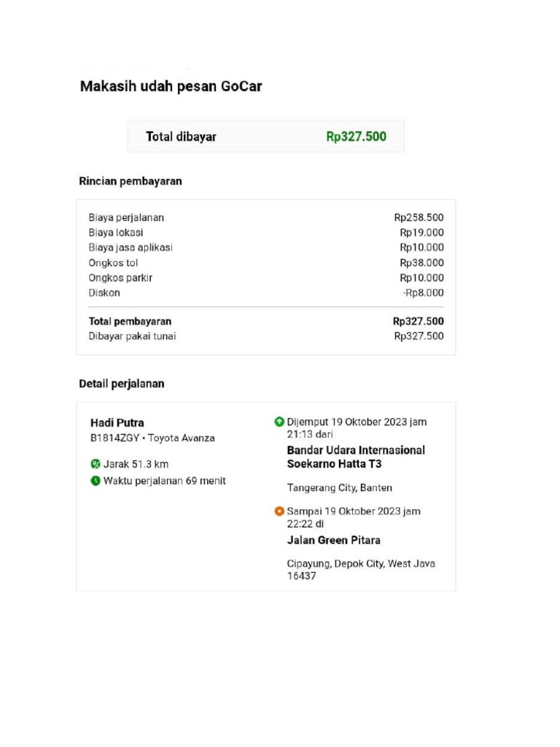Click pickup location Bandar Udara Internasional Soekarno Hatta
This screenshot has height=747, width=560.
356,457
